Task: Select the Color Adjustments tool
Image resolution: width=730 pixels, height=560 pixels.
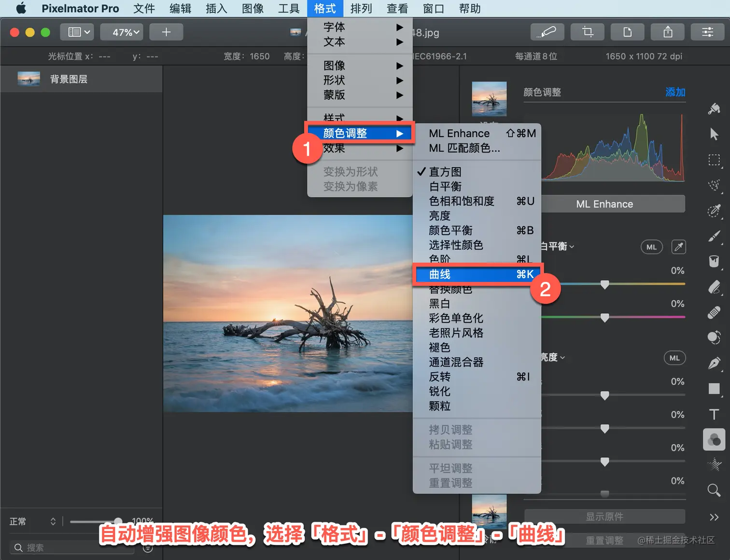Action: pyautogui.click(x=714, y=440)
